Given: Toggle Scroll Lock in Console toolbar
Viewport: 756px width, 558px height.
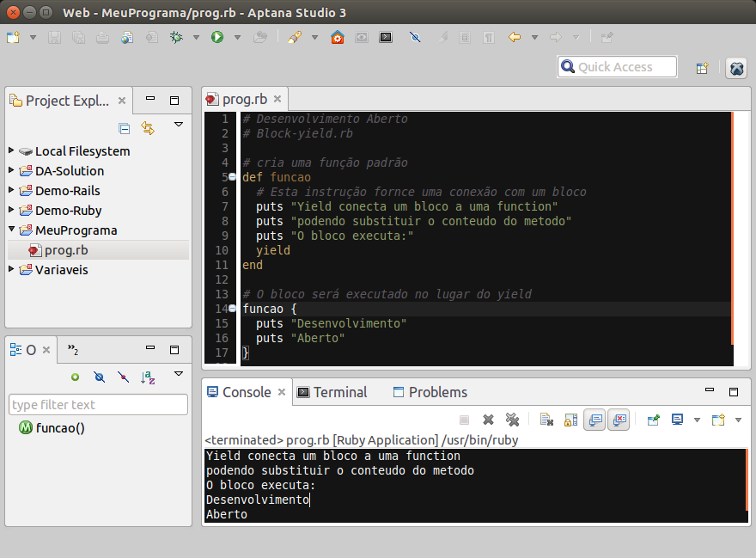Looking at the screenshot, I should point(570,420).
